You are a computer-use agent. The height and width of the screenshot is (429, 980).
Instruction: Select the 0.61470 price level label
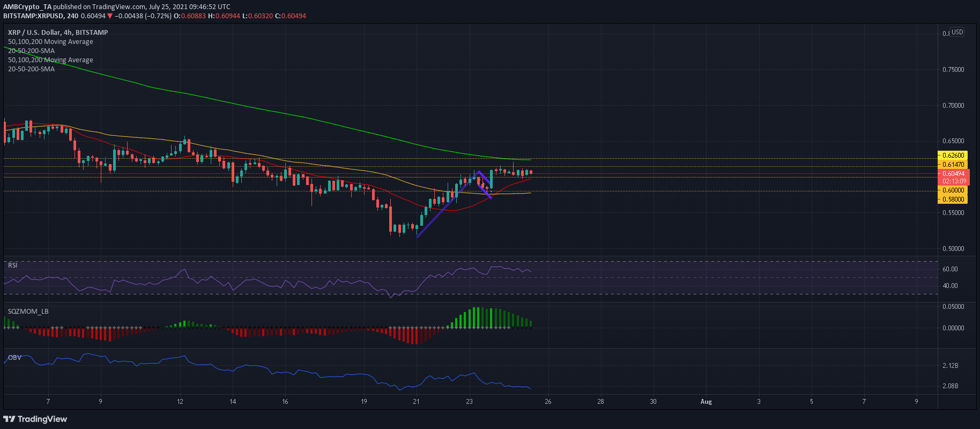click(x=953, y=165)
